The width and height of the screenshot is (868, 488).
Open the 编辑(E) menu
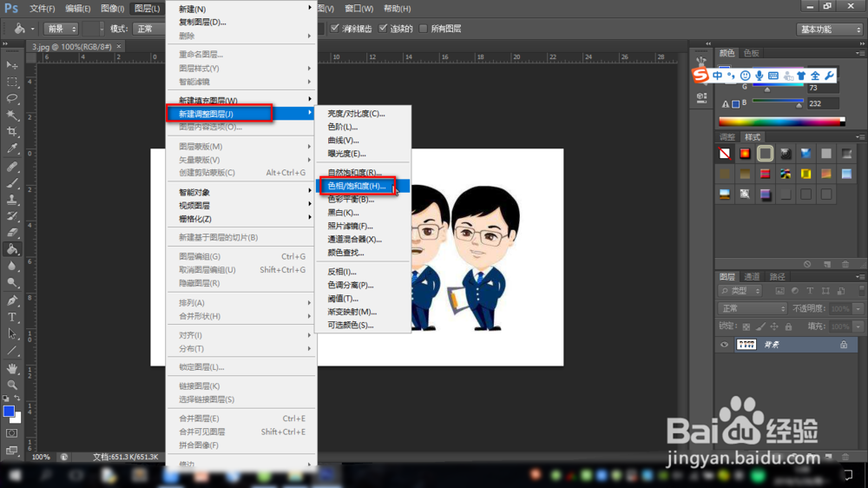pyautogui.click(x=77, y=9)
